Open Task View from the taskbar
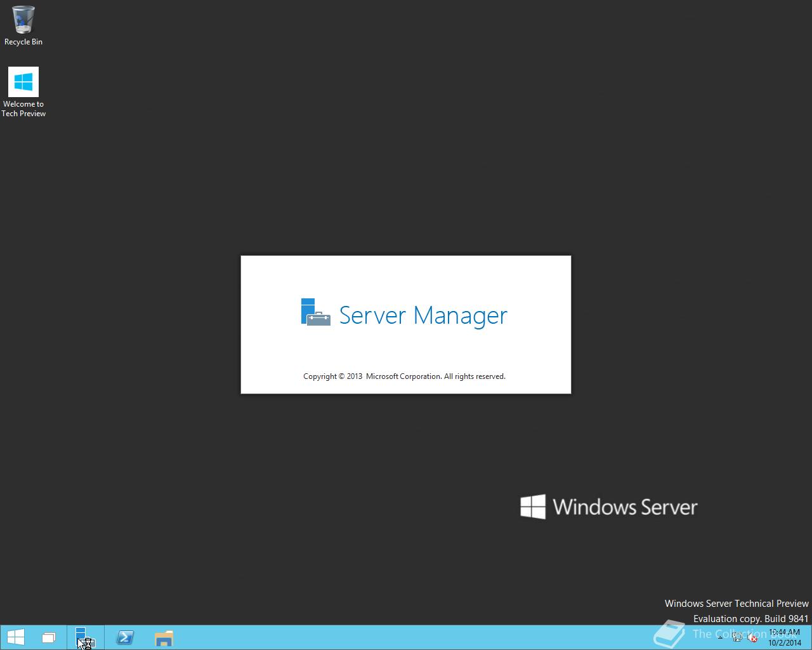Screen dimensions: 812x650 [49, 638]
